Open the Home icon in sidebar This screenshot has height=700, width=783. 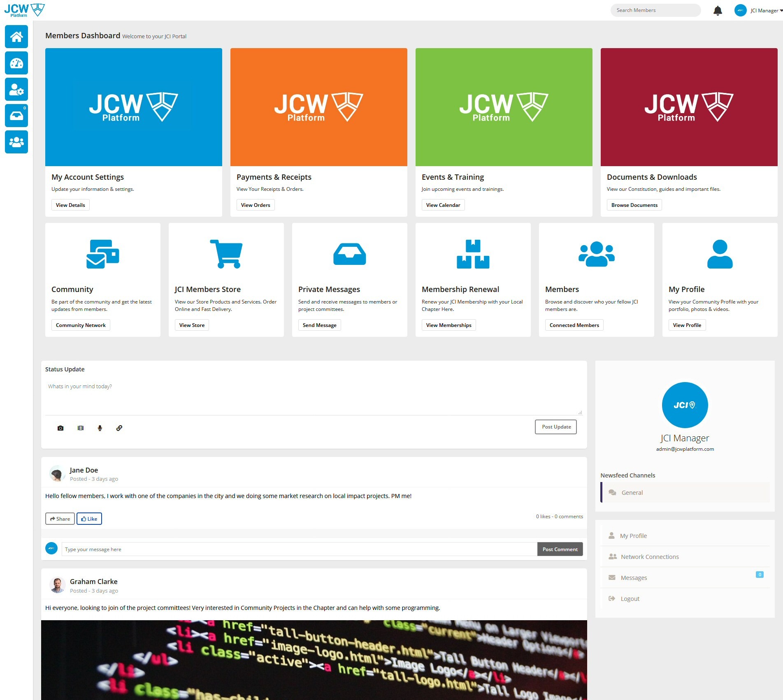click(16, 37)
